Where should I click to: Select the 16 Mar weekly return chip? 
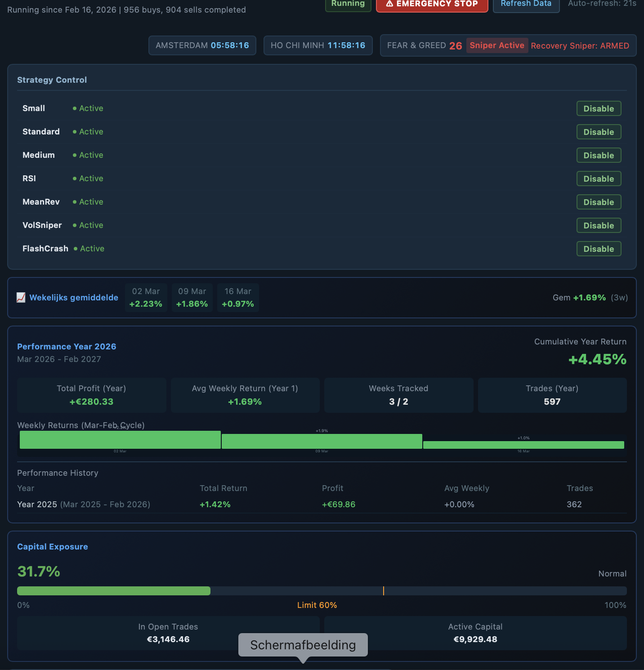tap(237, 297)
